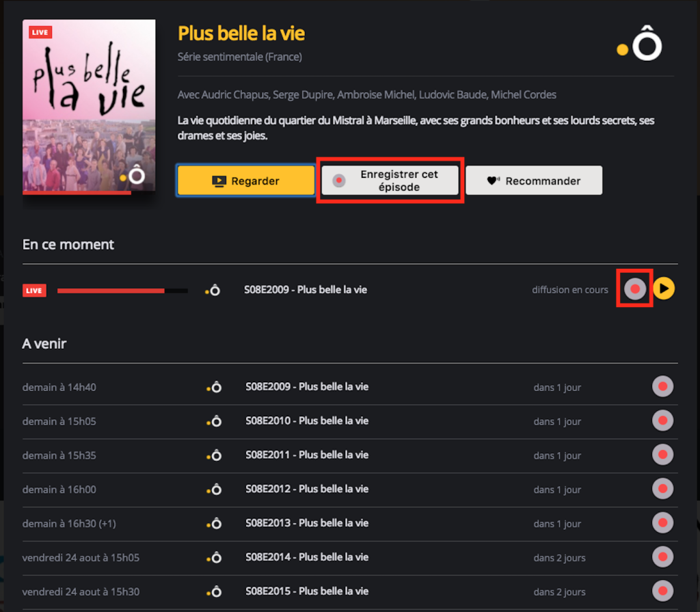Select S08E2010 - Plus belle la vie
Screen dimensions: 700x612
click(307, 421)
